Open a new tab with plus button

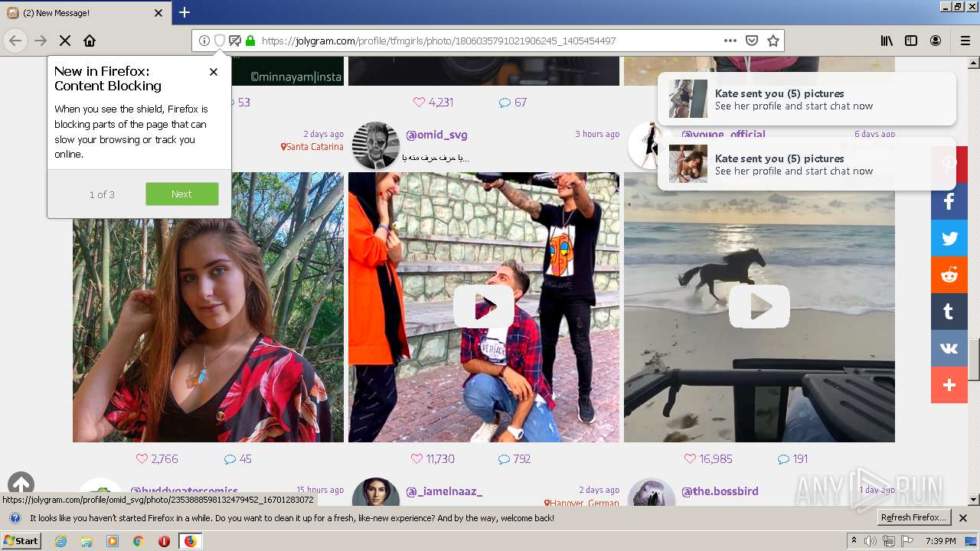pyautogui.click(x=185, y=12)
